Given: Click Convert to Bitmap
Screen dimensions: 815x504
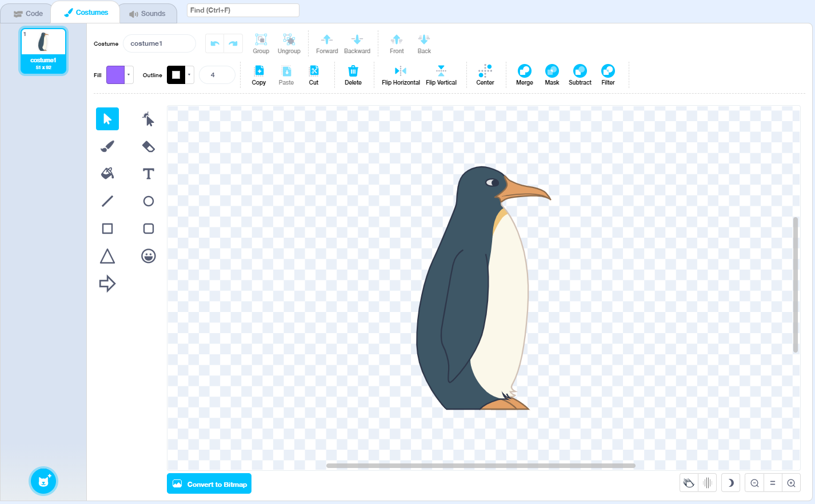Looking at the screenshot, I should click(209, 483).
